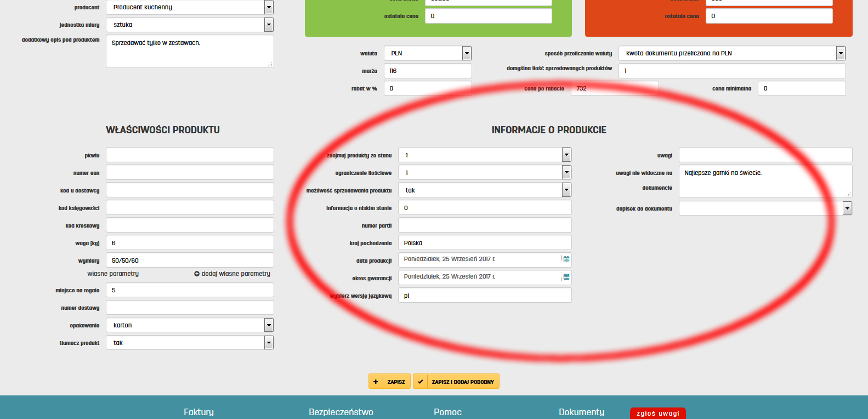Click checkmark icon on ZAPISZ I DODAJ PODOBNY

click(420, 382)
